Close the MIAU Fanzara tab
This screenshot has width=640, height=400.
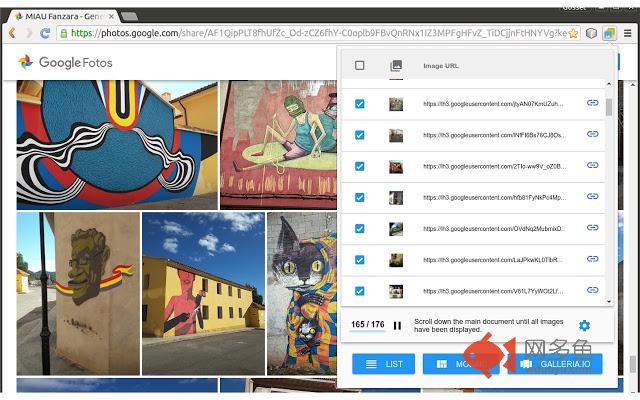click(111, 16)
